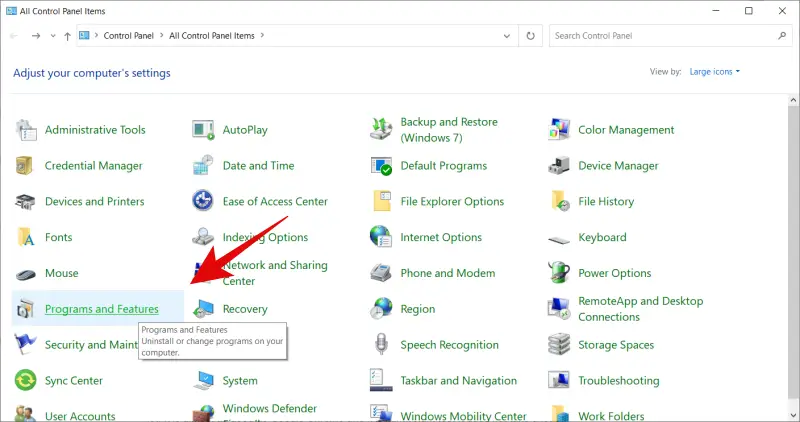Open the Programs and Features link
The height and width of the screenshot is (422, 800).
coord(102,309)
